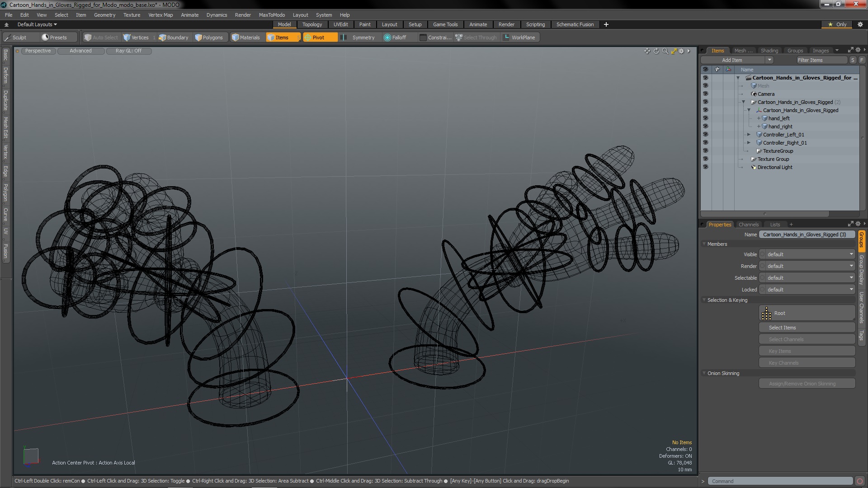Viewport: 868px width, 488px height.
Task: Open the Locked dropdown
Action: tap(807, 290)
